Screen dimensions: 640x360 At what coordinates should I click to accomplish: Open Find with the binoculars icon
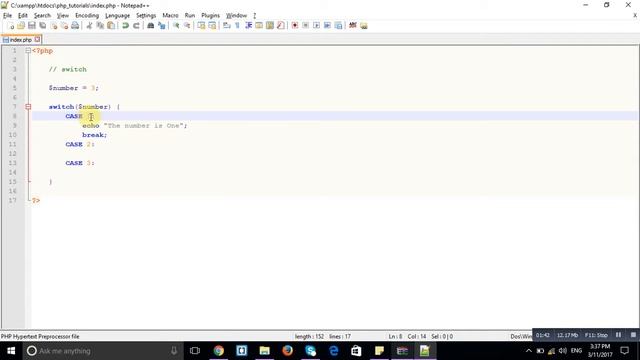pos(151,26)
